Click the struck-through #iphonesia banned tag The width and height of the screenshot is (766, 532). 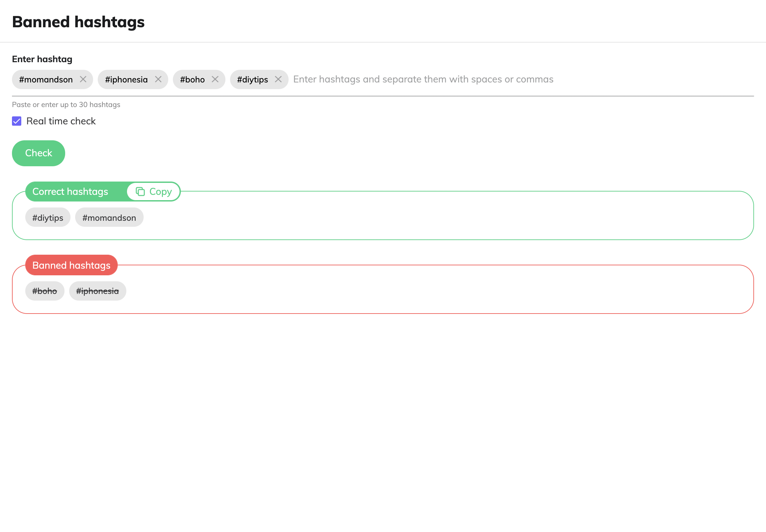(x=97, y=291)
